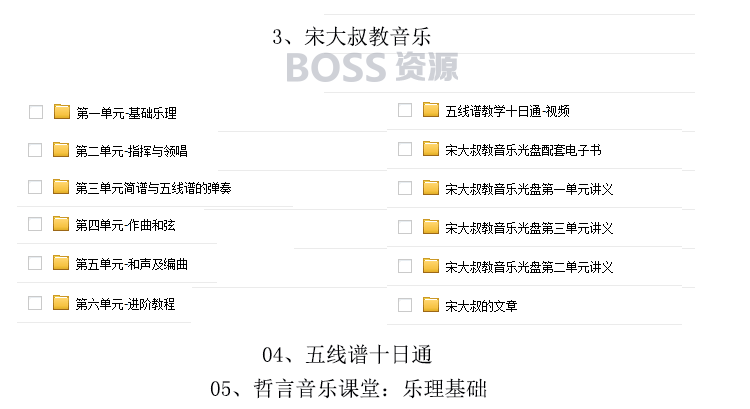The image size is (750, 409).
Task: Click folder icon of 五线谱教学十日通-视频
Action: tap(431, 110)
